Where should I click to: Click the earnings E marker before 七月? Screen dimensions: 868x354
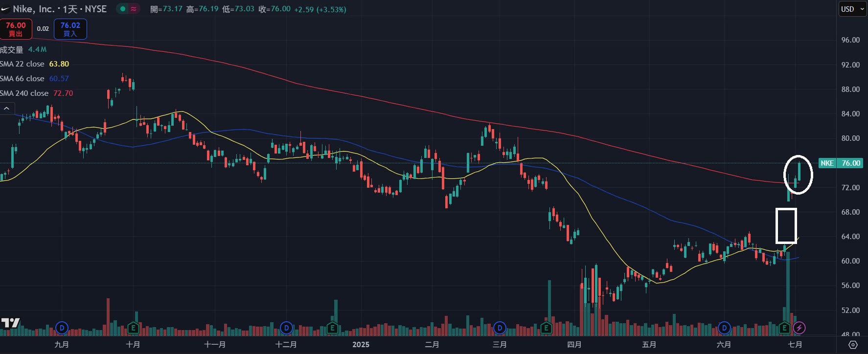click(x=784, y=328)
